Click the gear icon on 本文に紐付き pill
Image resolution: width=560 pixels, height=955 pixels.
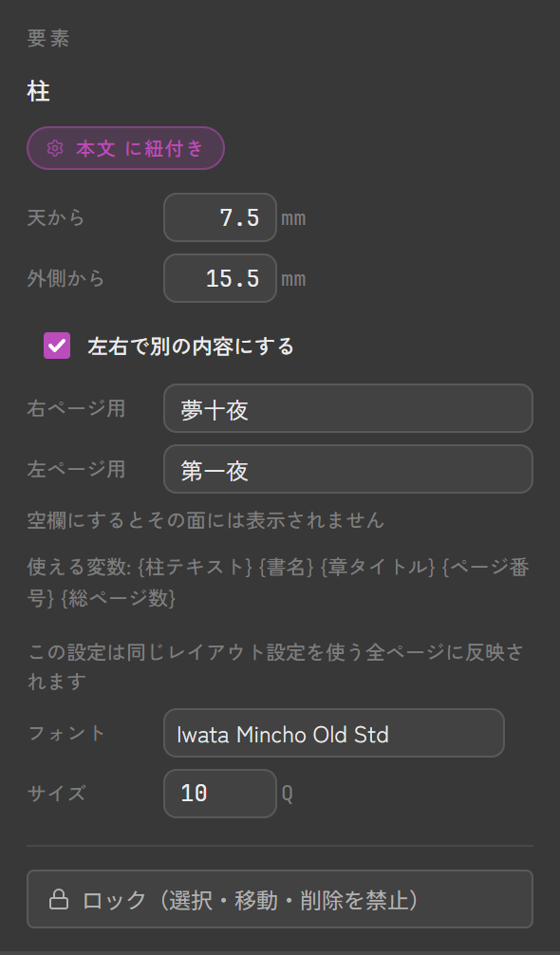[x=55, y=148]
